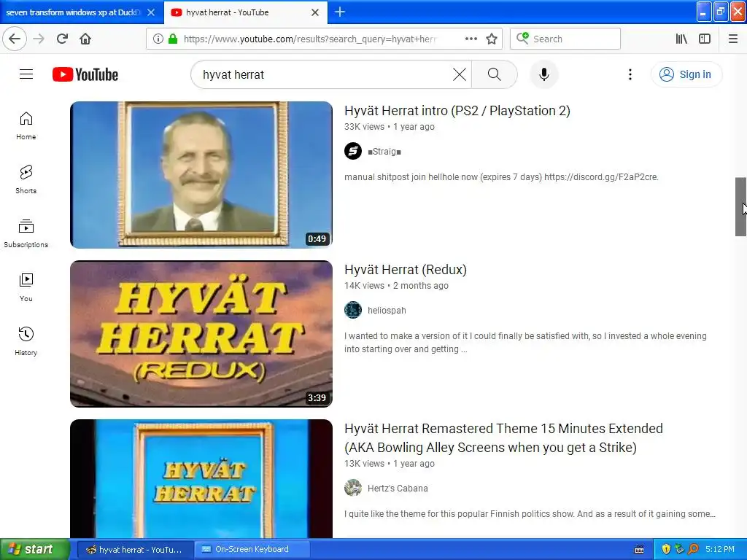Reload the current page
This screenshot has height=560, width=747.
coord(63,39)
